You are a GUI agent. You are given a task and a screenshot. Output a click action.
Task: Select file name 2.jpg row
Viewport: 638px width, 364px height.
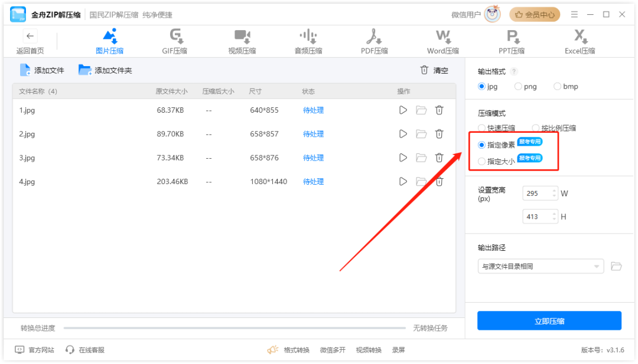[27, 134]
